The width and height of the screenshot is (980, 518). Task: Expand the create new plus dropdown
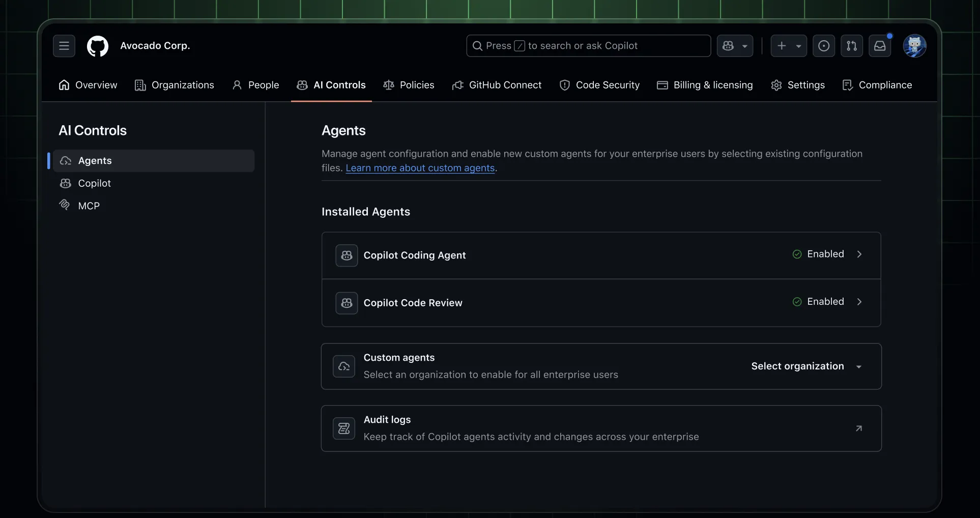(x=788, y=46)
